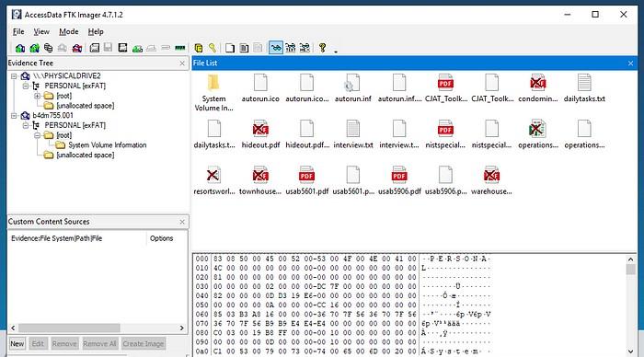Click hex row offset 060
The width and height of the screenshot is (644, 357).
202,315
